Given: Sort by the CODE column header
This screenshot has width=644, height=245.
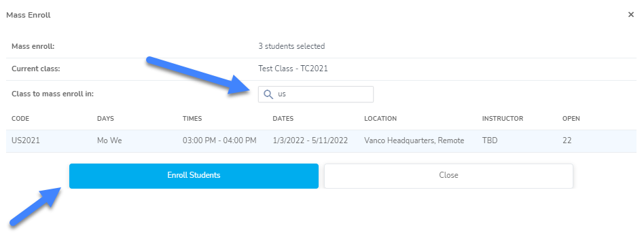Looking at the screenshot, I should (x=20, y=119).
